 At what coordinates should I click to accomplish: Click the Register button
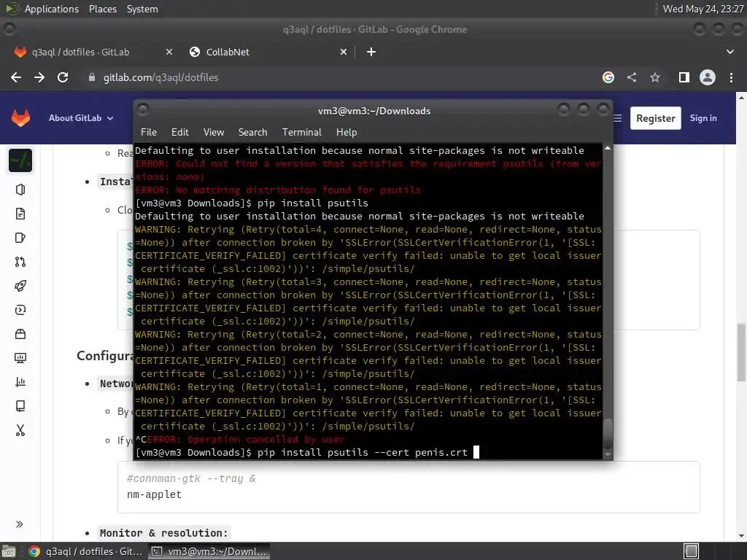click(x=656, y=118)
